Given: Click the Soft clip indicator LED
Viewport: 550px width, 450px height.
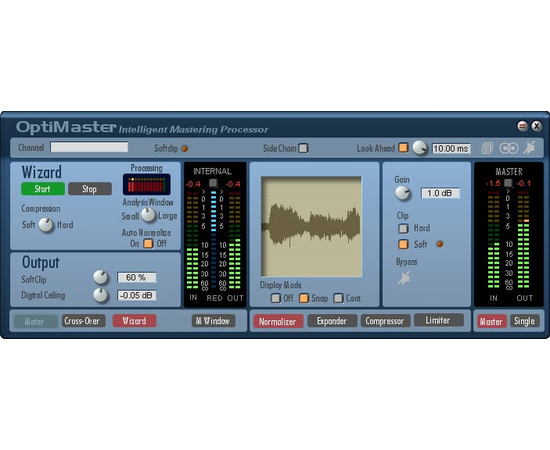Looking at the screenshot, I should (440, 244).
